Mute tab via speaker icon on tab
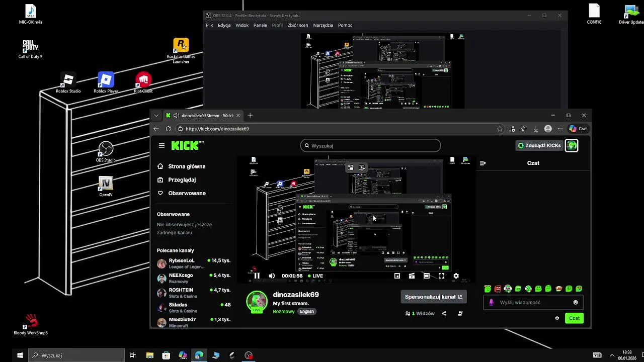Screen dimensions: 644x362 click(x=176, y=116)
